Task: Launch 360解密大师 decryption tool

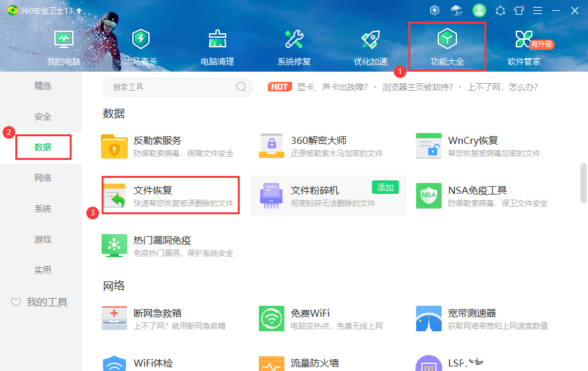Action: click(x=272, y=146)
